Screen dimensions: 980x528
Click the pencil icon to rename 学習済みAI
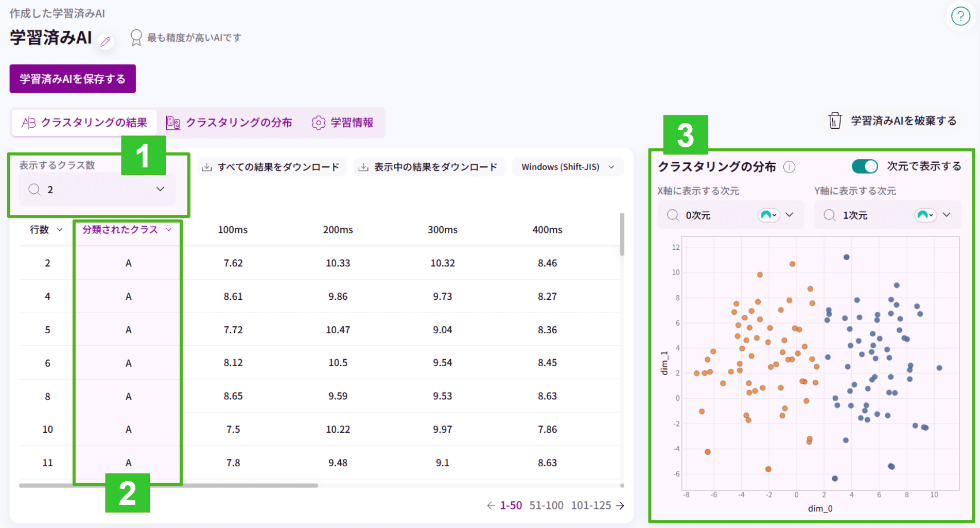[x=106, y=41]
